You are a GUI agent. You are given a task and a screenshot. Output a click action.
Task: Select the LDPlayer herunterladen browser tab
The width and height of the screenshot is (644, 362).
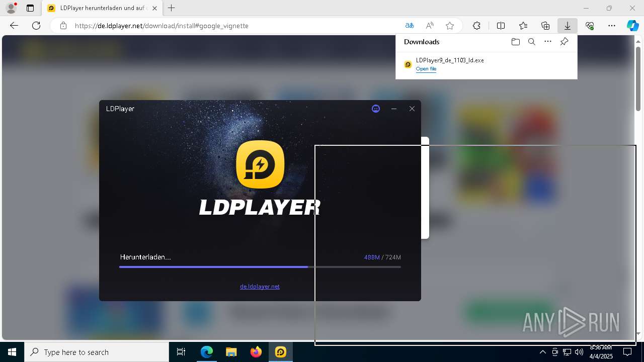pos(101,8)
